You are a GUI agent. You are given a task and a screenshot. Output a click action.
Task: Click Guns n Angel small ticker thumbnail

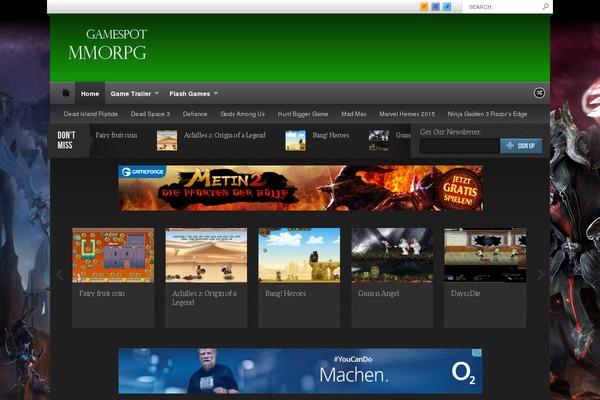point(379,140)
